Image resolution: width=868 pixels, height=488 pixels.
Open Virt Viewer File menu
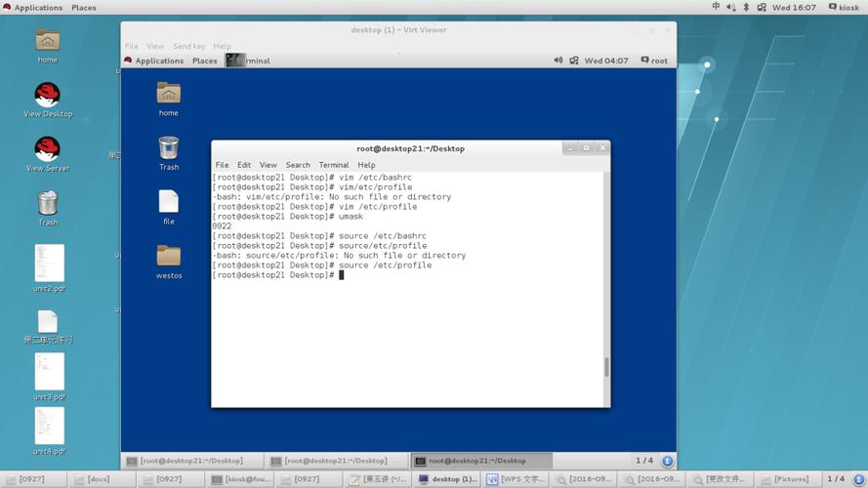point(131,46)
